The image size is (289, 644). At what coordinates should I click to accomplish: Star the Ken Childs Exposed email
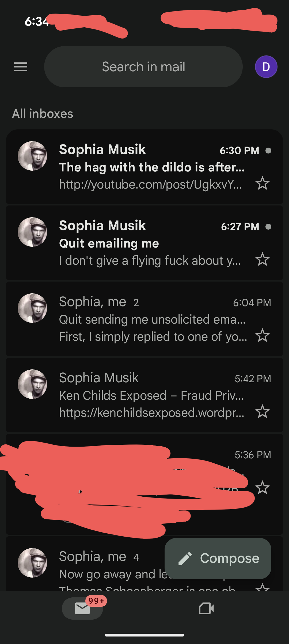[x=262, y=411]
